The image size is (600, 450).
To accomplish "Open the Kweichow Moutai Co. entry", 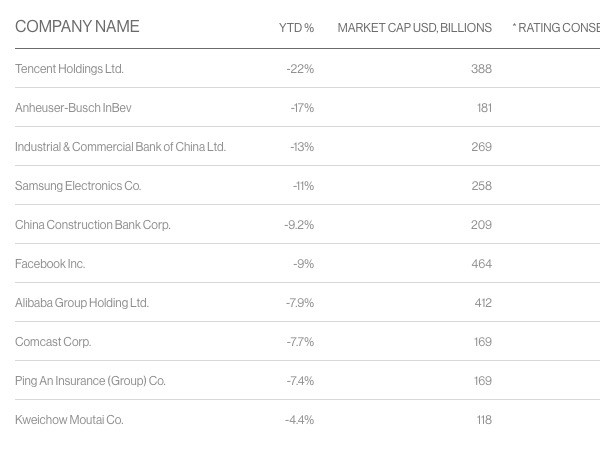I will tap(69, 420).
